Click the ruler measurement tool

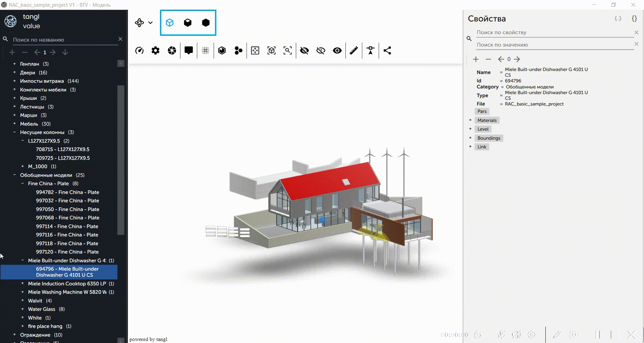point(354,51)
